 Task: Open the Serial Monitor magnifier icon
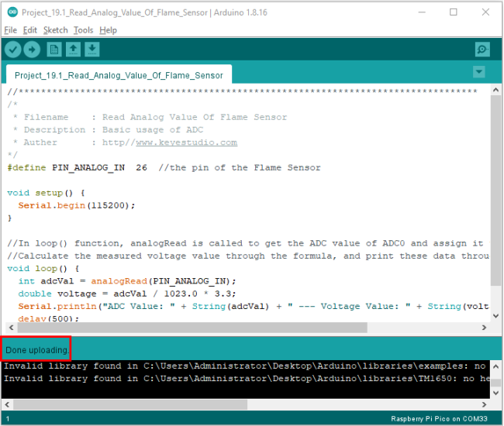pyautogui.click(x=482, y=50)
